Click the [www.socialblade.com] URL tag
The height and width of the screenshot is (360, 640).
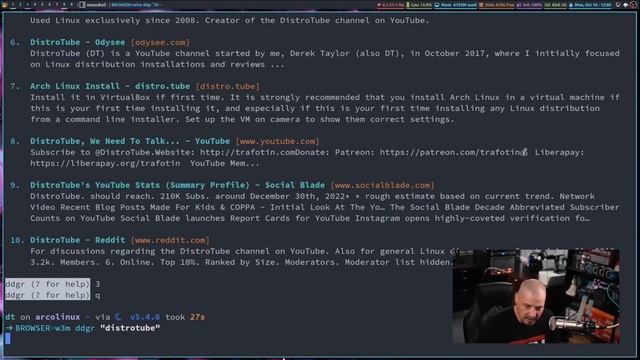(382, 185)
